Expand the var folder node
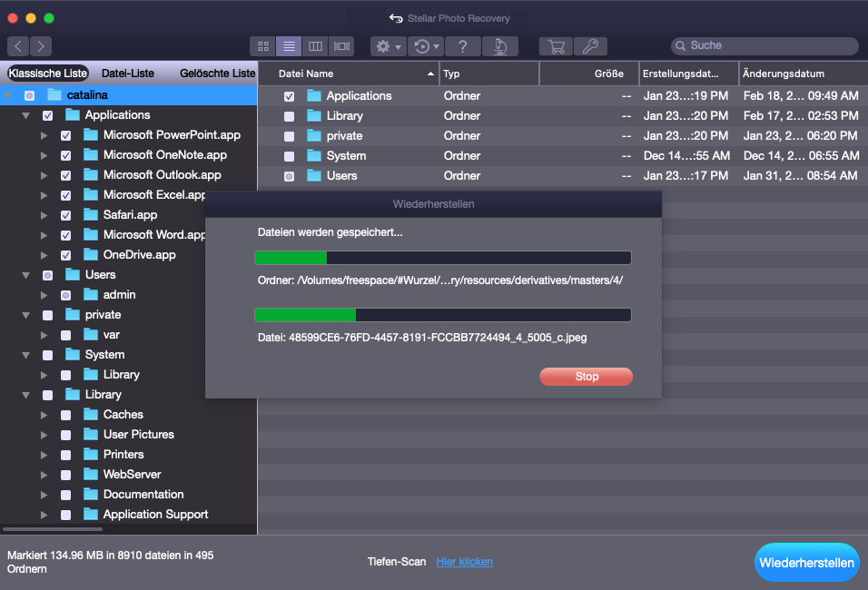 [44, 335]
